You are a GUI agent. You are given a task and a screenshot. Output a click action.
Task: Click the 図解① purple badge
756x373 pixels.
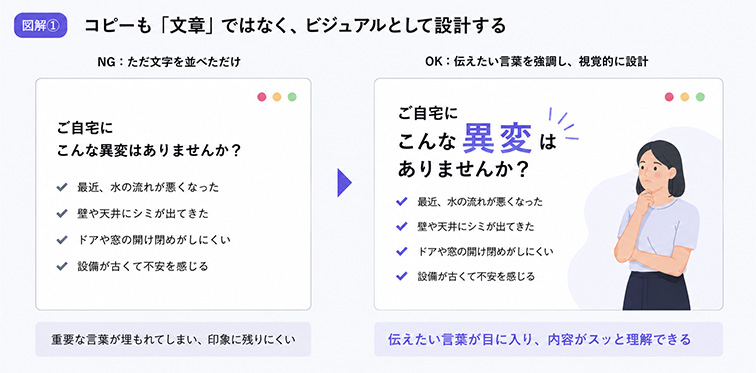(x=40, y=25)
